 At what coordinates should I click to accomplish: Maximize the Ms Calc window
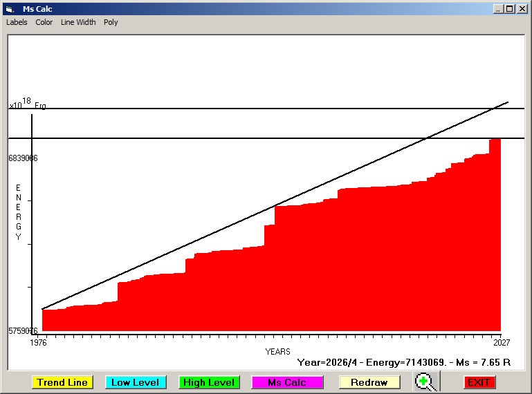point(510,9)
